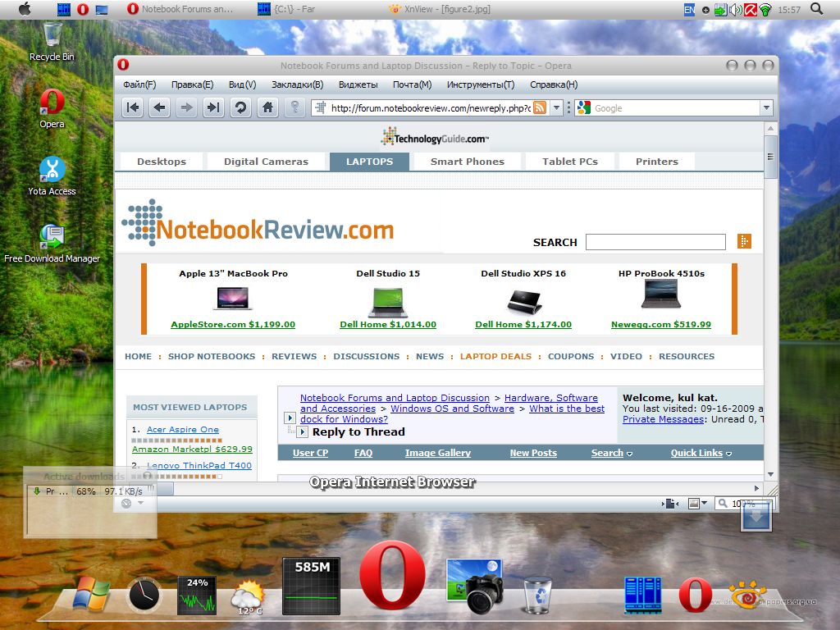Go to the LAPTOP DEALS nav link
Screen dimensions: 840x630
click(495, 356)
